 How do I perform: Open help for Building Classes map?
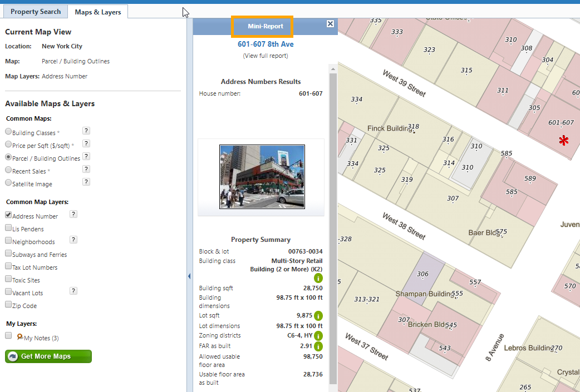pyautogui.click(x=86, y=131)
